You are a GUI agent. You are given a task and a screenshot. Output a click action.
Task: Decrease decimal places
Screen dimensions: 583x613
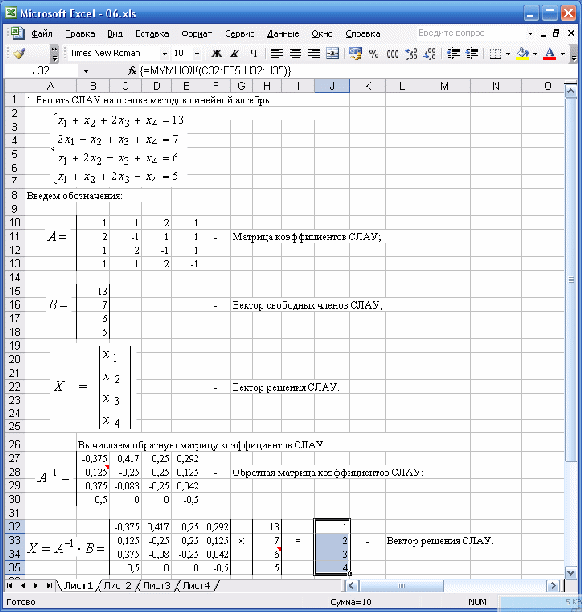430,54
